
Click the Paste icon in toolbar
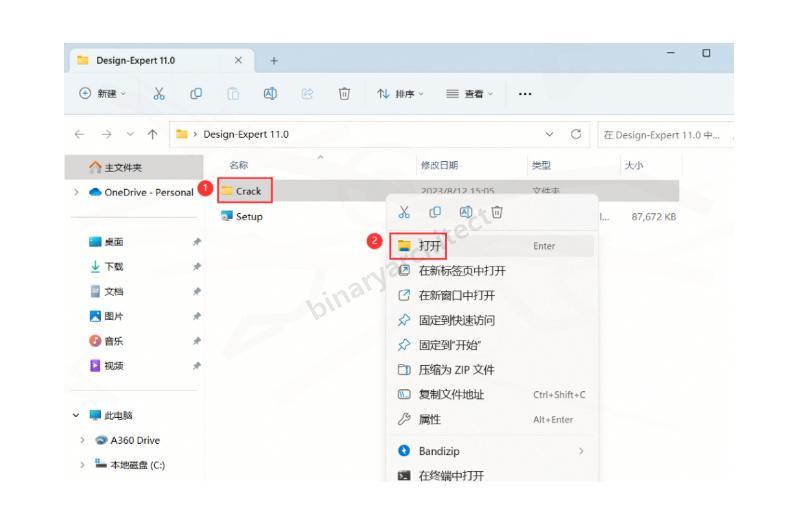coord(233,94)
